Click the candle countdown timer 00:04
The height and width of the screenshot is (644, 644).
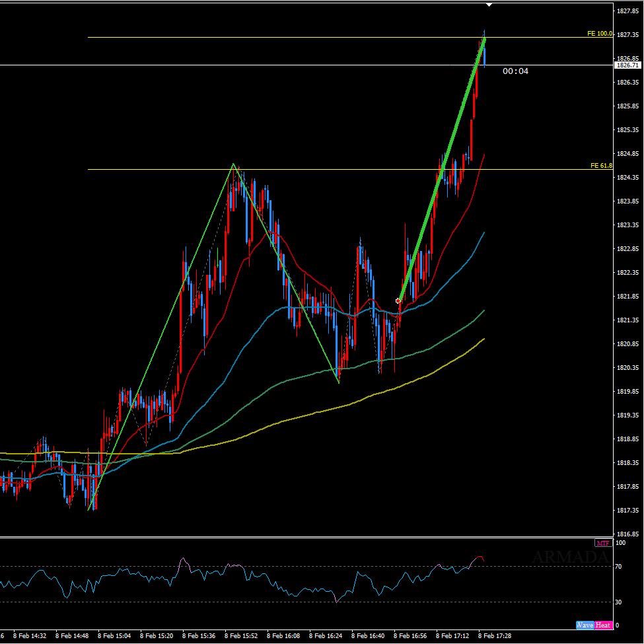pyautogui.click(x=515, y=71)
